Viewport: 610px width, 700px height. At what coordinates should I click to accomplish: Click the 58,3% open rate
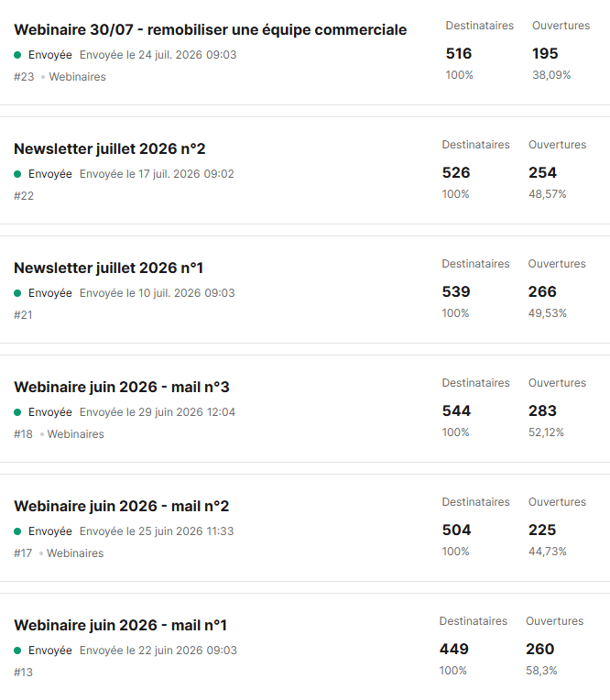pyautogui.click(x=541, y=671)
